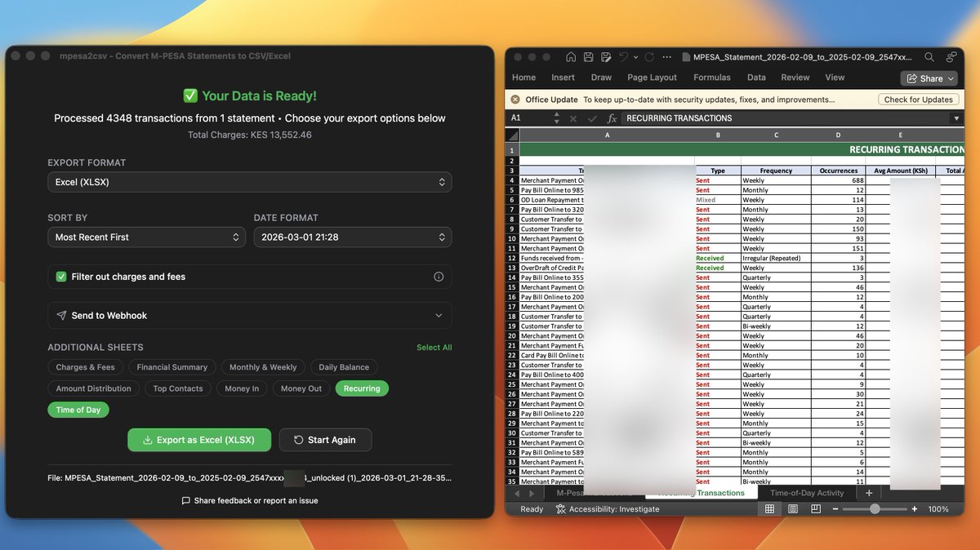Toggle the Charges & Fees sheet chip

86,367
